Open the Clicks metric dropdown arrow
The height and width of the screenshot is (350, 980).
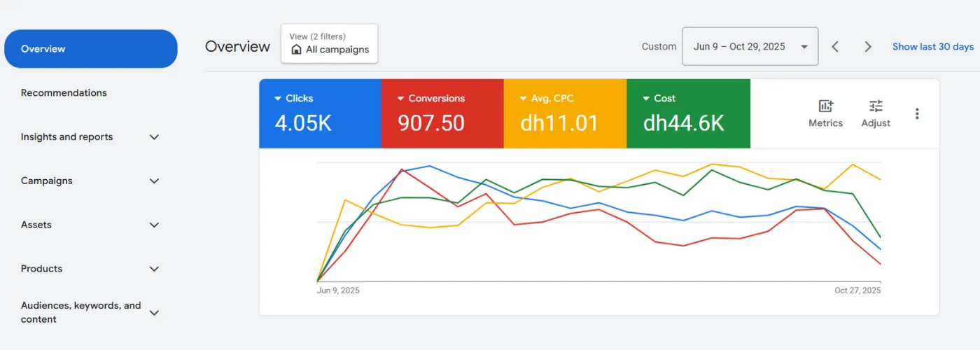(278, 99)
